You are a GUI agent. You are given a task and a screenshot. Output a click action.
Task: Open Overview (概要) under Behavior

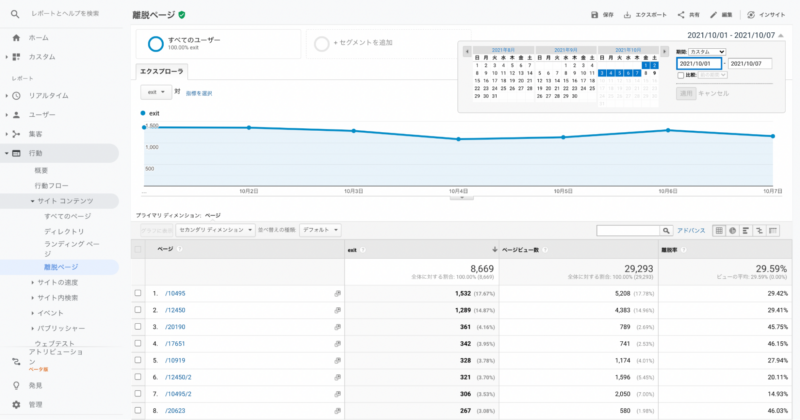(x=41, y=170)
